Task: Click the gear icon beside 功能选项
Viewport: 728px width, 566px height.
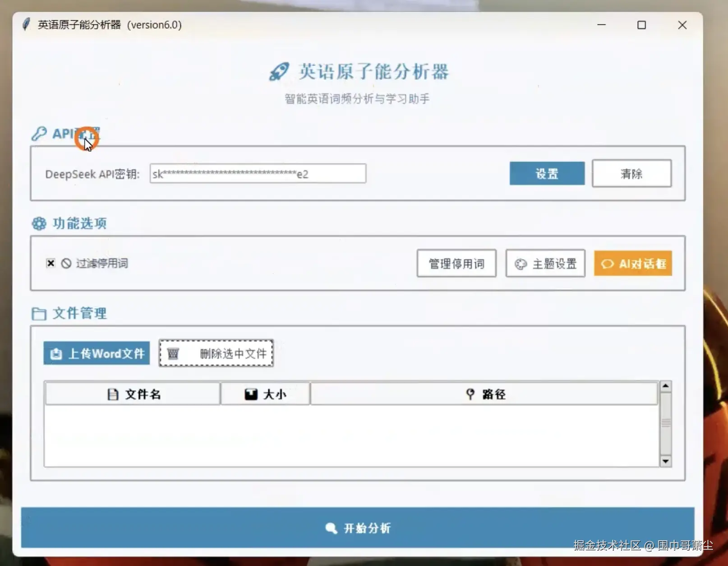Action: point(38,223)
